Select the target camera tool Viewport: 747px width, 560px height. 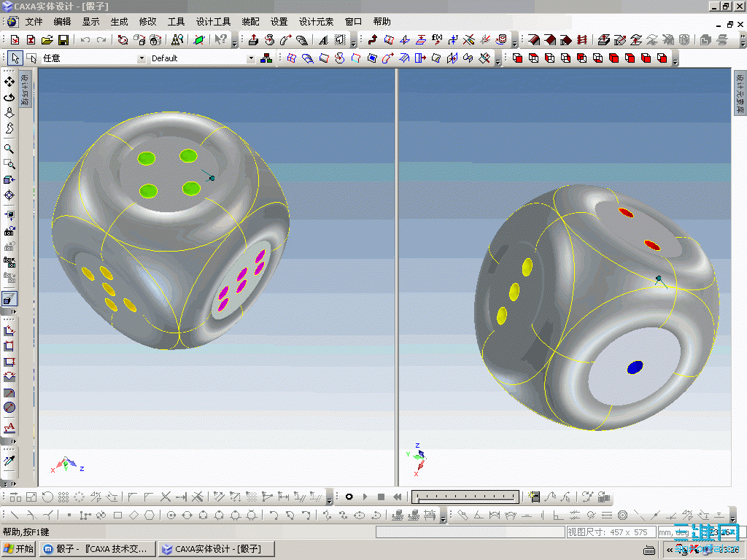9,195
